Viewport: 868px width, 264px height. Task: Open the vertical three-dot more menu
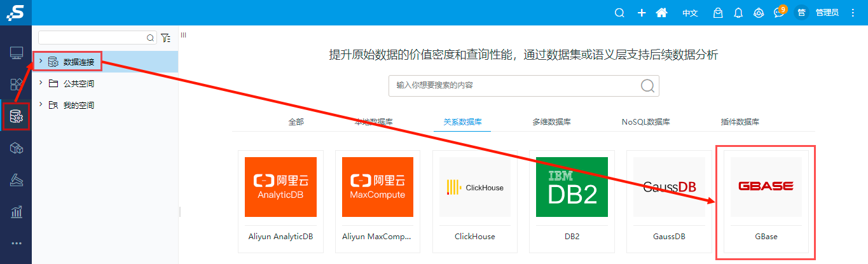coord(853,13)
